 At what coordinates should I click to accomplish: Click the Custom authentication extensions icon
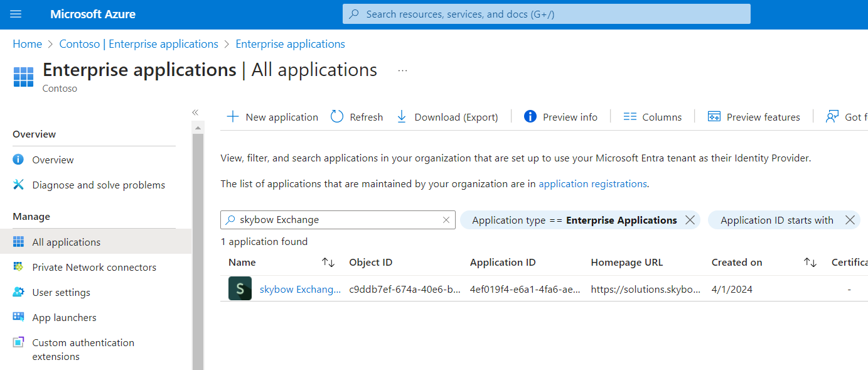19,343
